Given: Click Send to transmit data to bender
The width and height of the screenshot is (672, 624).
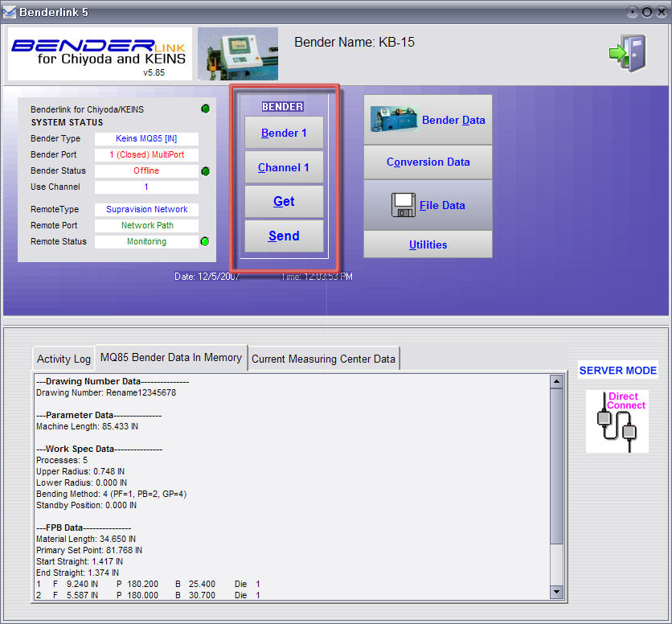Looking at the screenshot, I should (284, 236).
